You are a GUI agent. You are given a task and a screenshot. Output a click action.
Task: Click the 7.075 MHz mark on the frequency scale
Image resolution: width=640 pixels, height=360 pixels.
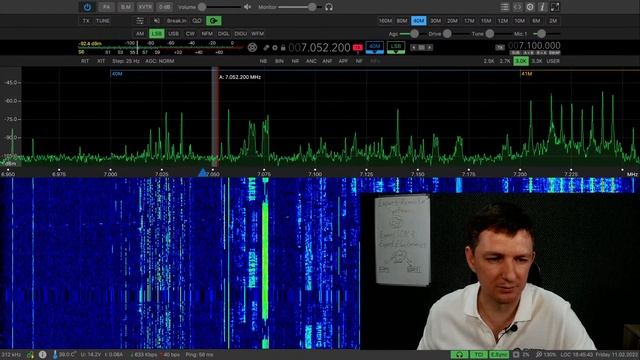coord(264,173)
